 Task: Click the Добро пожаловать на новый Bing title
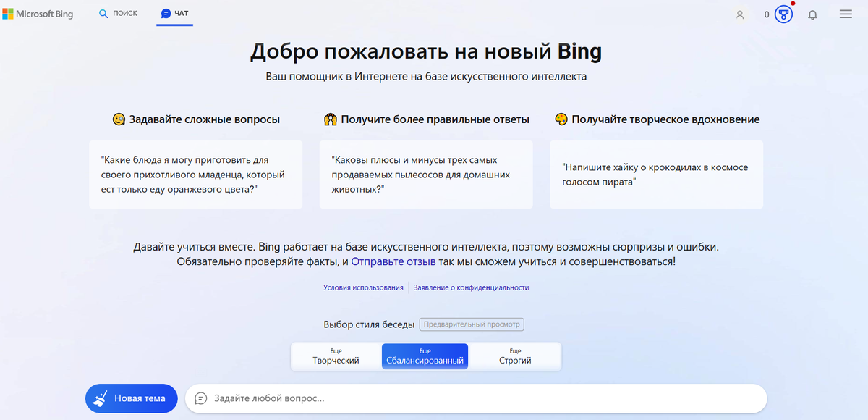(426, 52)
